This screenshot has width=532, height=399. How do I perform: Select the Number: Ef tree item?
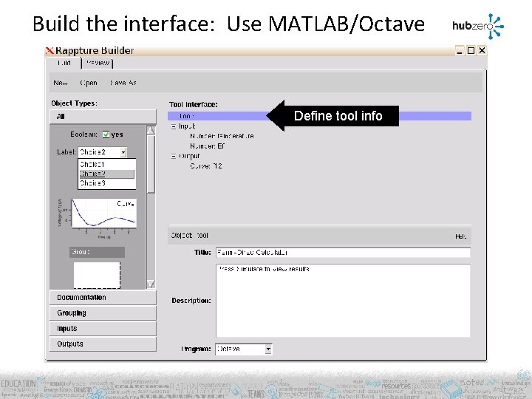click(208, 146)
